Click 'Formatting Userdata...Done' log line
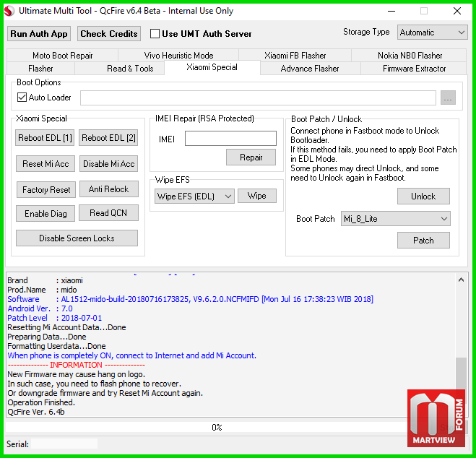Viewport: 476px width, 458px height. [x=56, y=346]
